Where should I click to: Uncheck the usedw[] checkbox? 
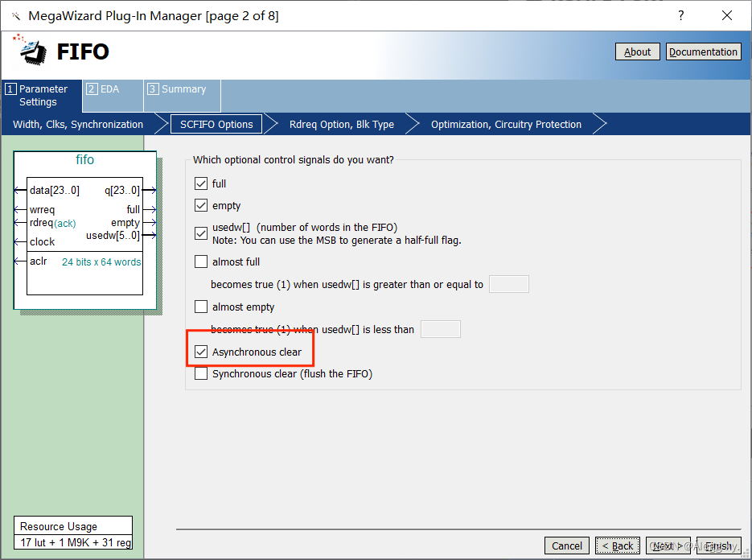click(x=201, y=233)
